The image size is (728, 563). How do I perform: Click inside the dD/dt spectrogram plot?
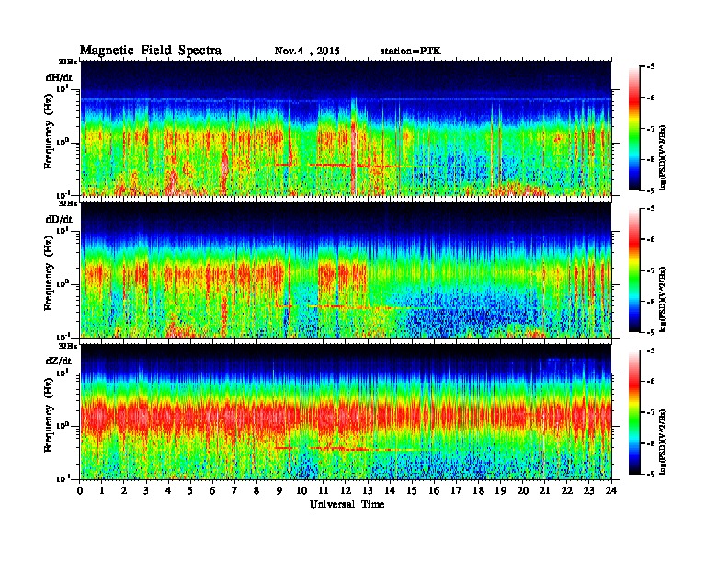pyautogui.click(x=346, y=270)
